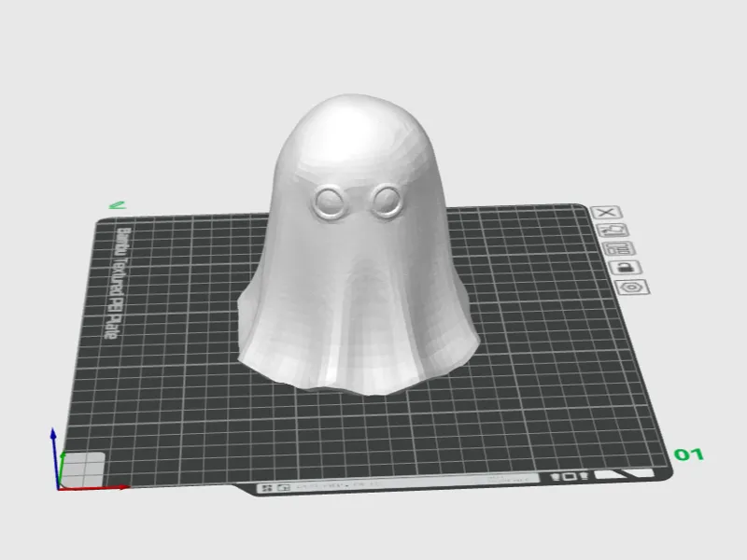Arrange objects on this plate

click(x=619, y=248)
